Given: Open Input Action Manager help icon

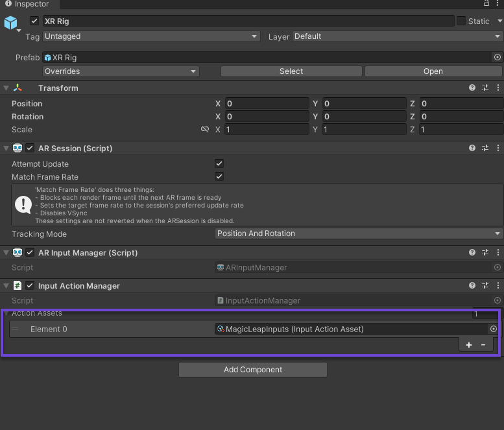Looking at the screenshot, I should point(472,286).
